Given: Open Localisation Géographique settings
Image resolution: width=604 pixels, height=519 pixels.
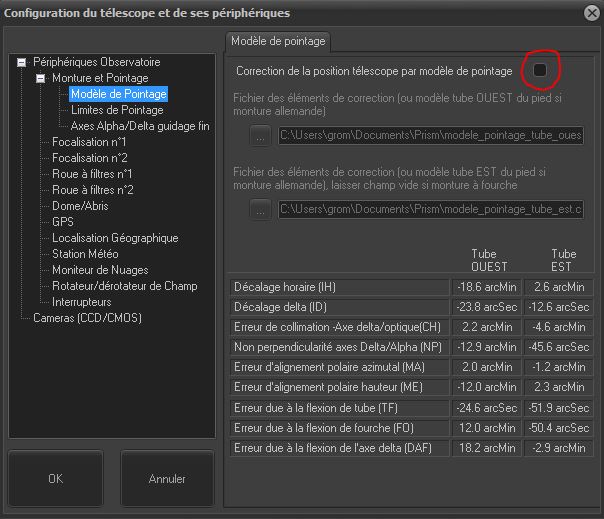Looking at the screenshot, I should [115, 238].
